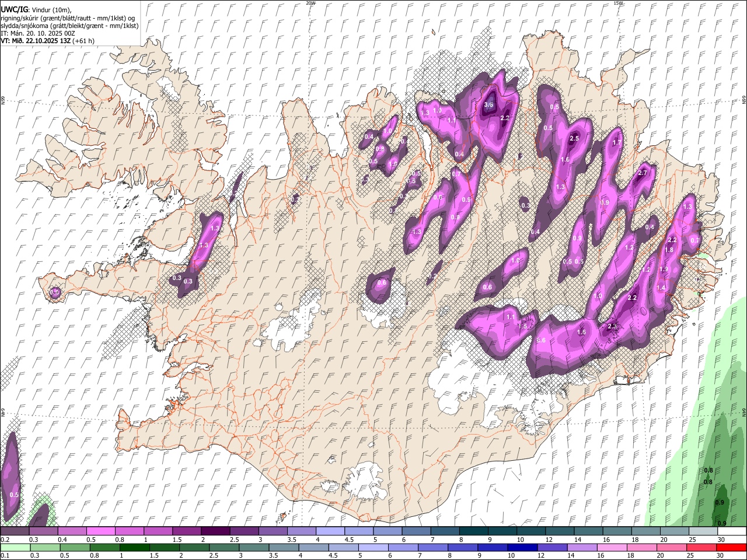The height and width of the screenshot is (560, 747).
Task: Click the 'Vindur (10m)' header label
Action: [x=51, y=10]
